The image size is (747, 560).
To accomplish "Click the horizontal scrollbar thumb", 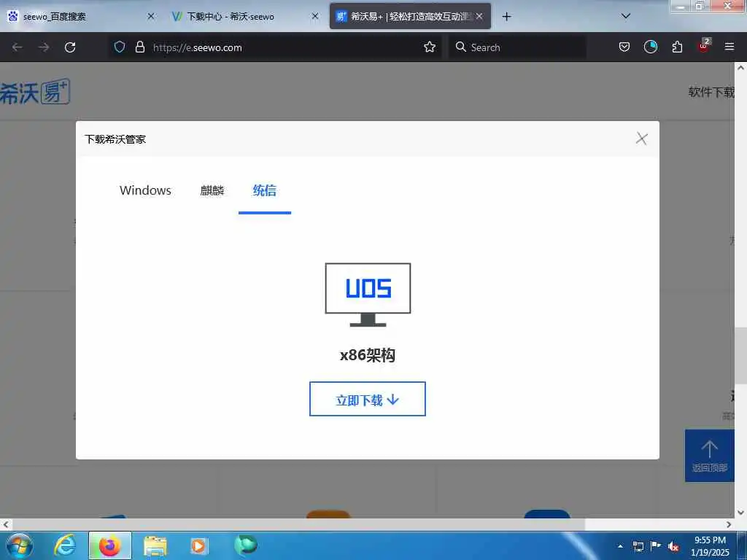I will [x=298, y=524].
